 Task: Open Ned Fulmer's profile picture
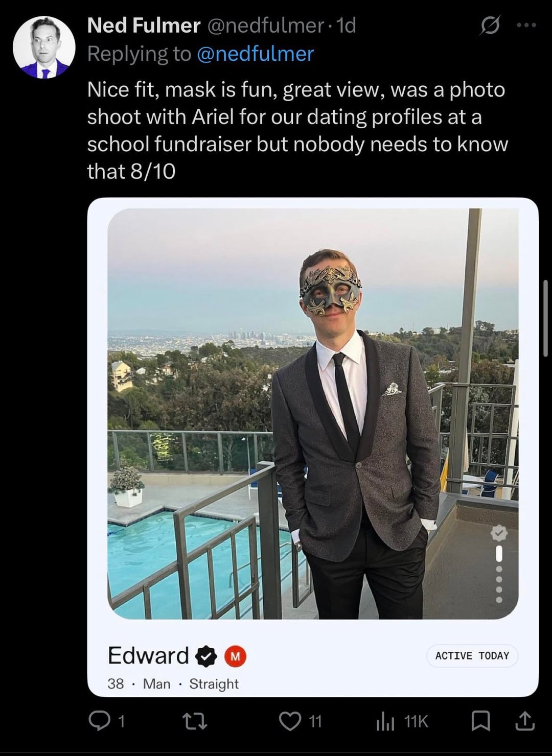pyautogui.click(x=43, y=48)
